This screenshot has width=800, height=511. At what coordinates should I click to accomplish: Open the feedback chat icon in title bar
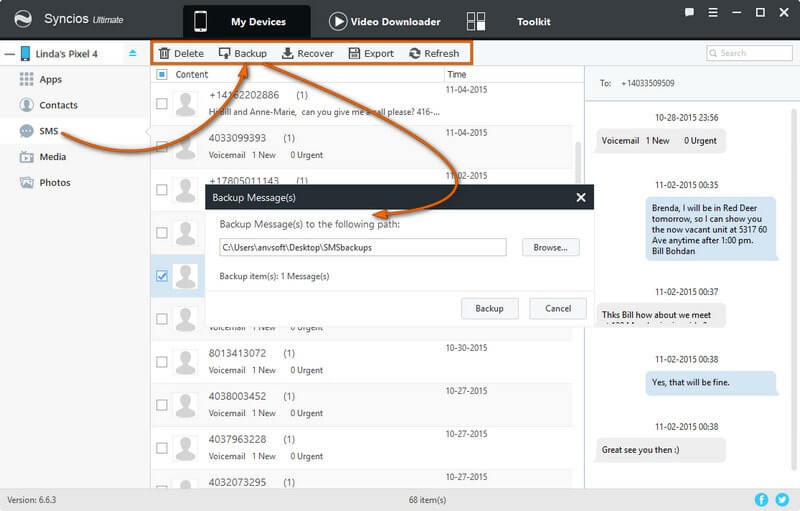(689, 12)
